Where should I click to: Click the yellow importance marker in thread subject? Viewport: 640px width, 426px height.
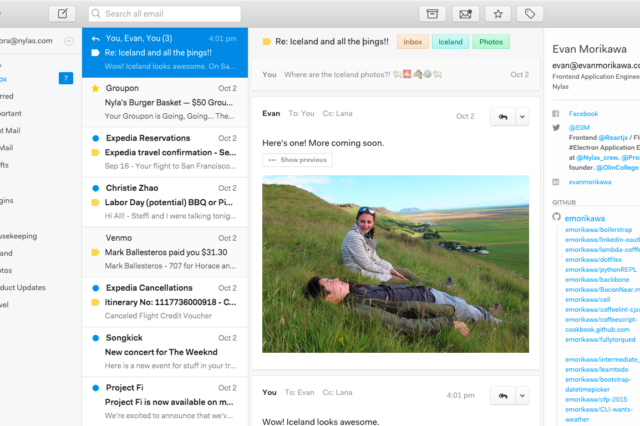tap(266, 42)
